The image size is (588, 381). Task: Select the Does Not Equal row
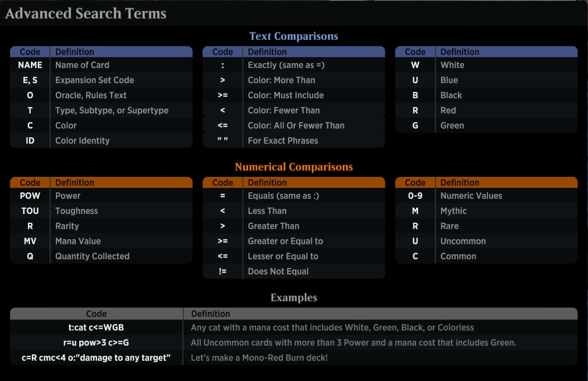(x=293, y=271)
